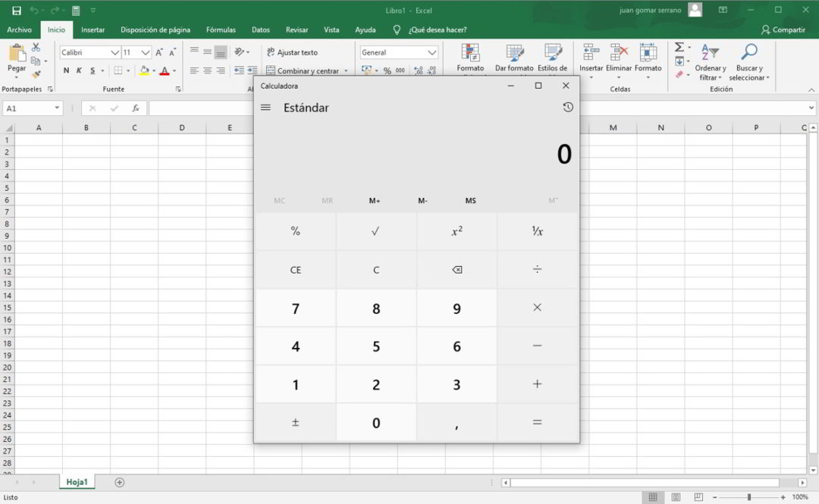Open the font size dropdown
The height and width of the screenshot is (504, 819).
(145, 52)
